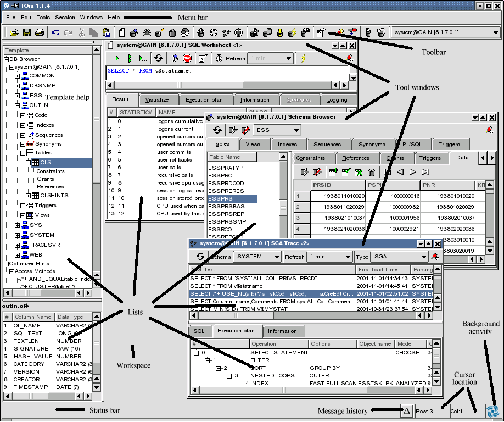Execute SQL with the green play icon
Image resolution: width=504 pixels, height=422 pixels.
click(x=117, y=58)
